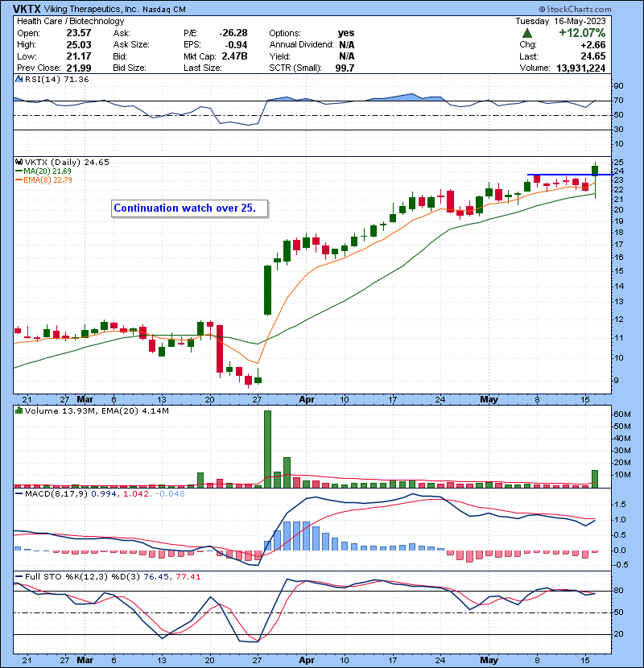This screenshot has height=668, width=644.
Task: Click the volume bars icon in the volume legend
Action: pyautogui.click(x=19, y=410)
